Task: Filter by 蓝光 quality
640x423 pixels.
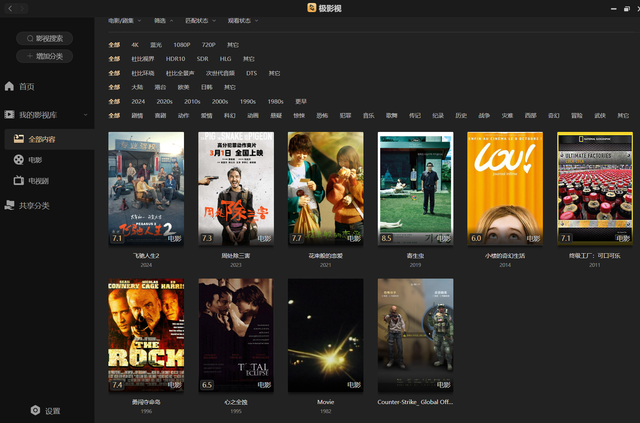Action: [156, 45]
